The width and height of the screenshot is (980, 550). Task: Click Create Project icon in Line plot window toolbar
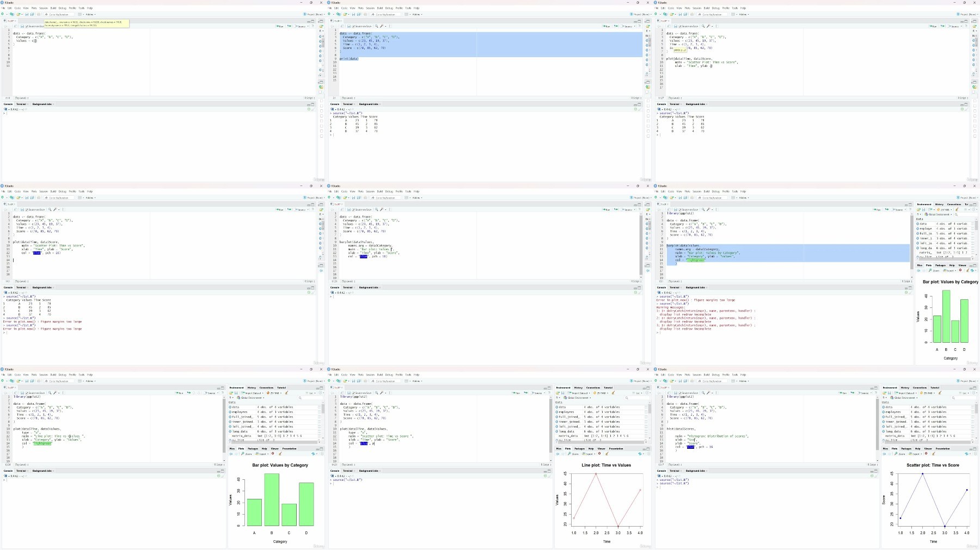(x=339, y=381)
